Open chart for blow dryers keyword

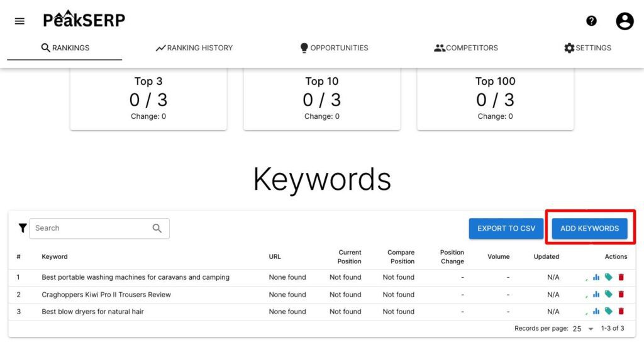point(596,312)
